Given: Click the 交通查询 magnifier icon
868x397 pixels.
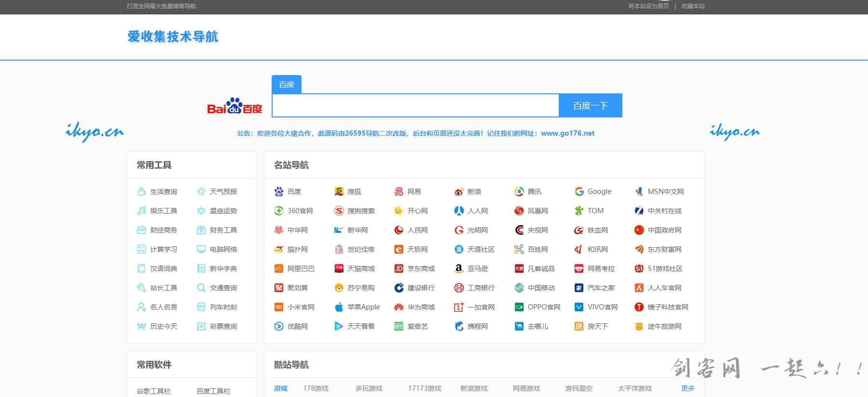Looking at the screenshot, I should pyautogui.click(x=201, y=288).
